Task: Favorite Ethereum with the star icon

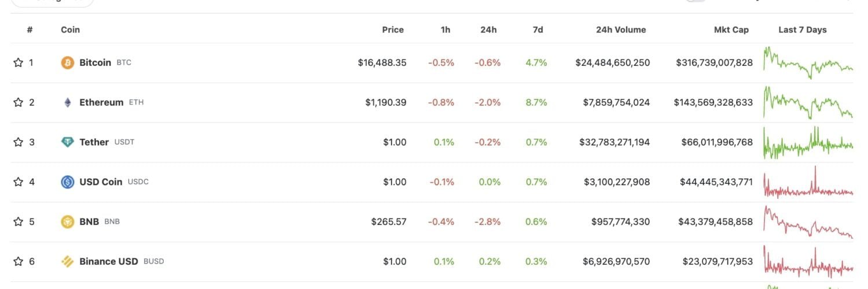Action: point(18,102)
